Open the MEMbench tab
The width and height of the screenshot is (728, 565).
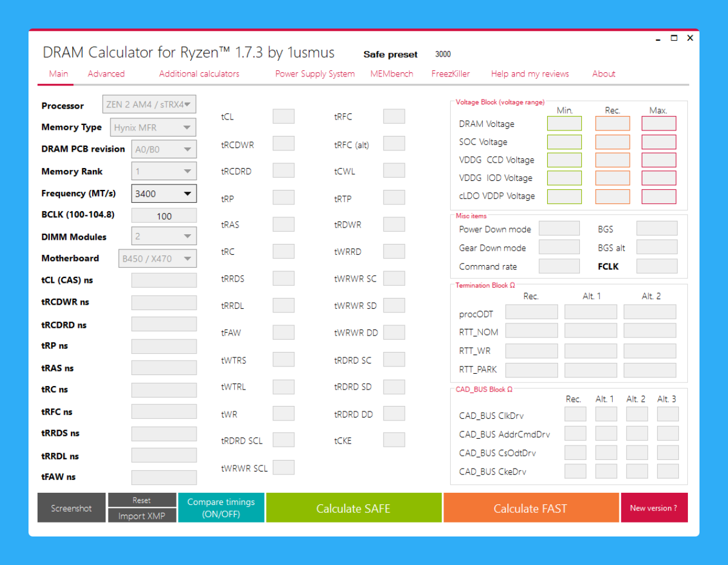392,74
